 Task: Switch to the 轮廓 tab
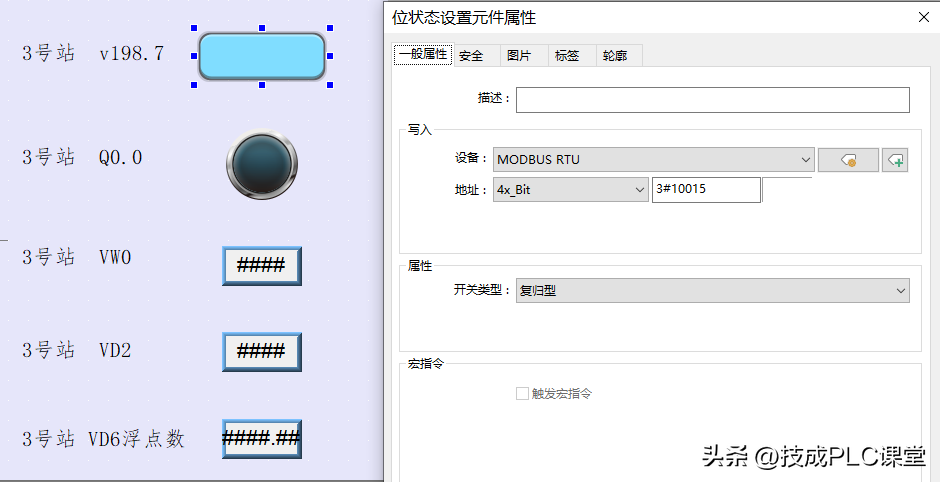tap(615, 56)
